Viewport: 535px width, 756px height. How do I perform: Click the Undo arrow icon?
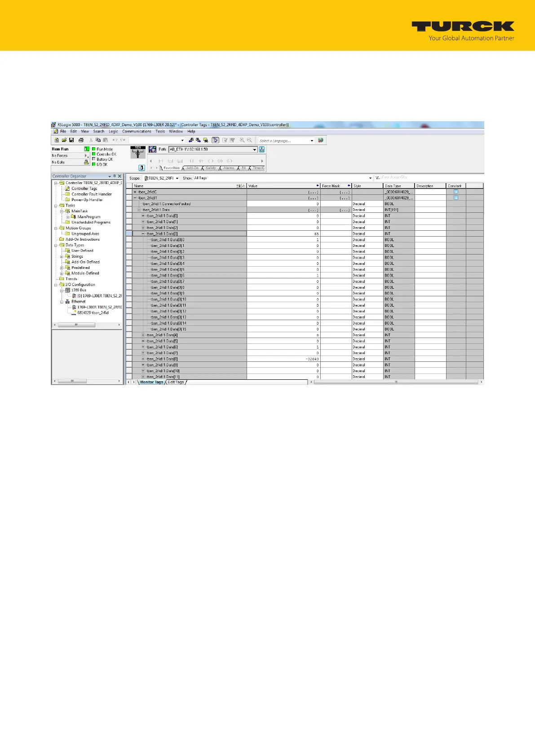[x=115, y=140]
